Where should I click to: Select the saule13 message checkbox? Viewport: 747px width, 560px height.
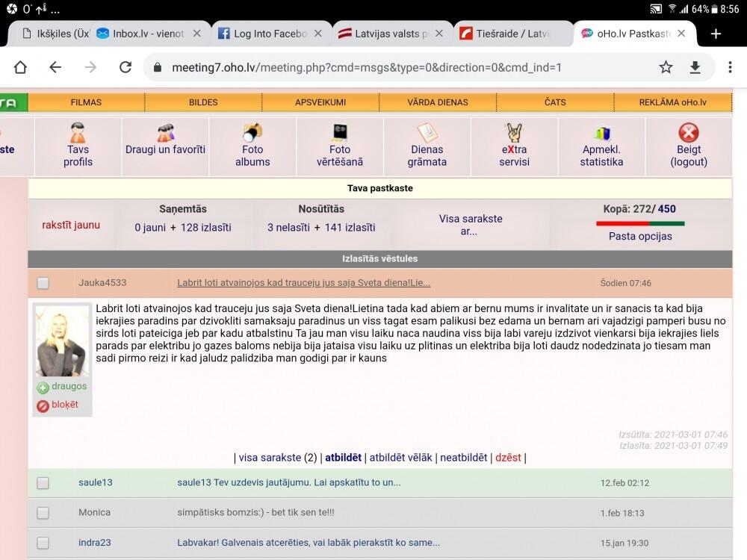[43, 483]
